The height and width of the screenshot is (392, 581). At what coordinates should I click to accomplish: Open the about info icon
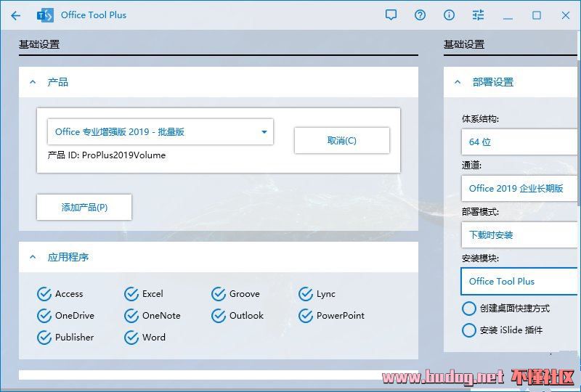(449, 15)
